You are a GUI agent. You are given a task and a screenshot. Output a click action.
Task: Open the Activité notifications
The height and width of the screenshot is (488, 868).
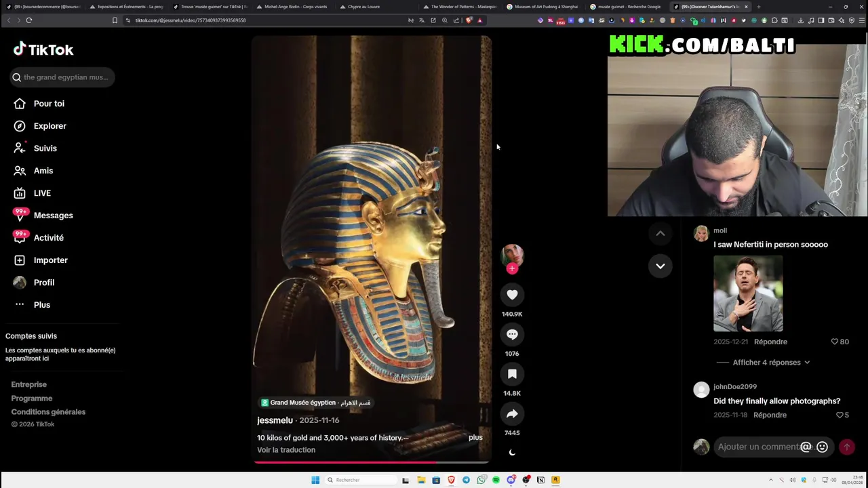click(39, 238)
